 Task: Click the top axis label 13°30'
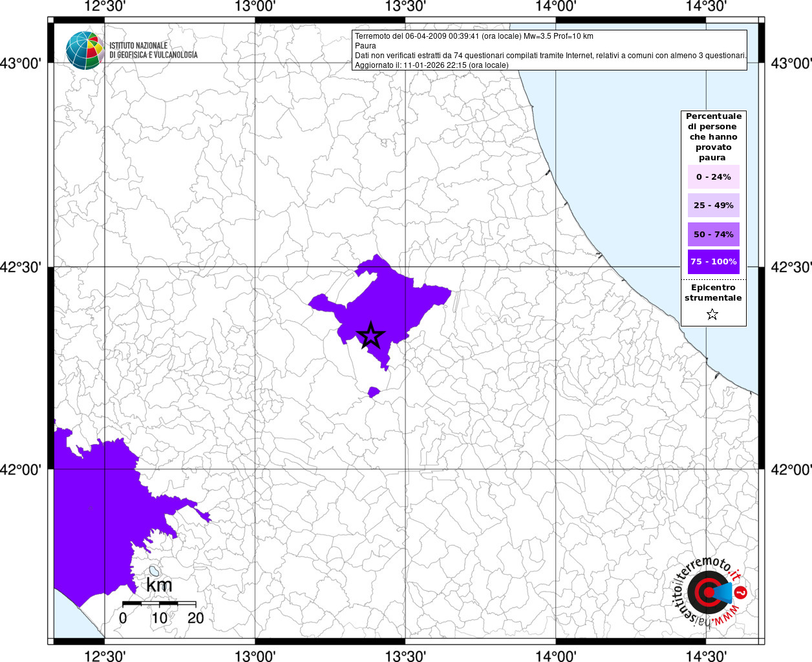[405, 6]
